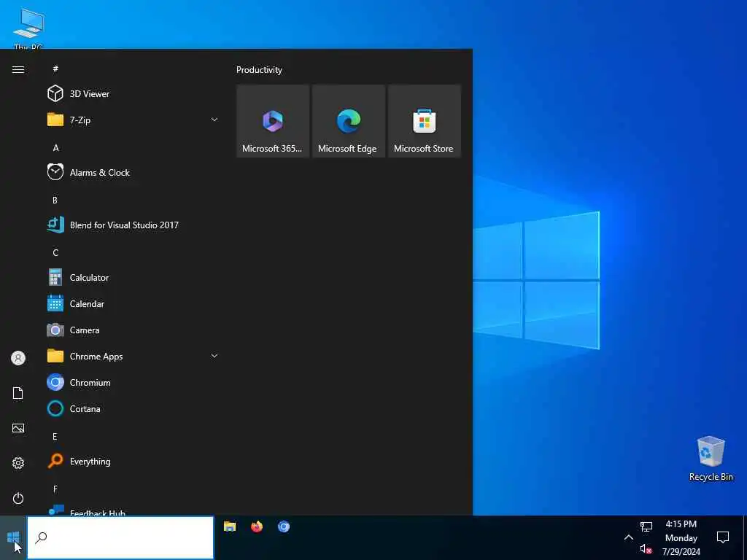
Task: Open the Pictures shortcut in Start sidebar
Action: coord(18,428)
